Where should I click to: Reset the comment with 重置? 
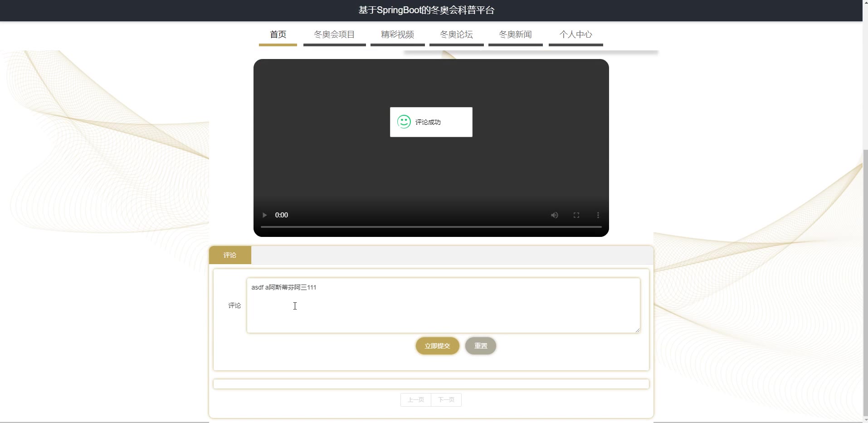click(481, 346)
